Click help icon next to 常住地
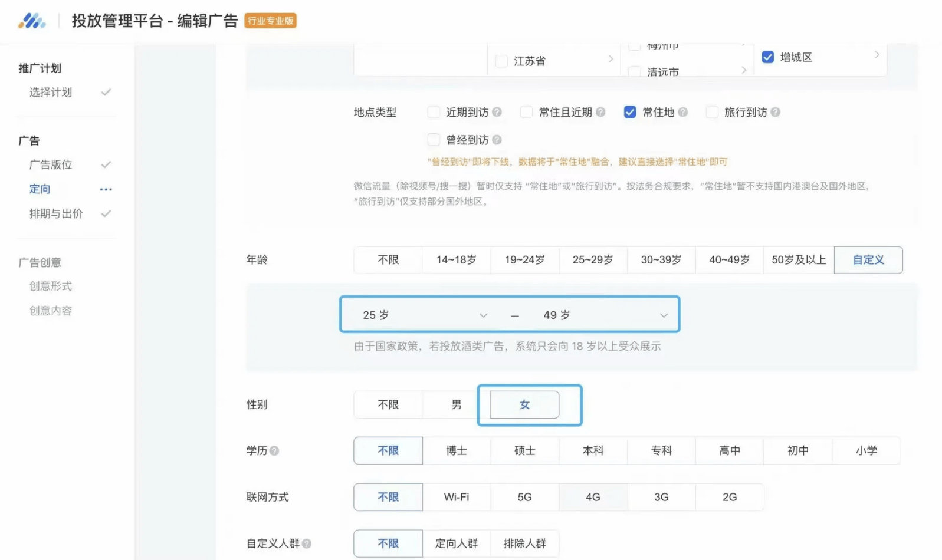 coord(682,112)
